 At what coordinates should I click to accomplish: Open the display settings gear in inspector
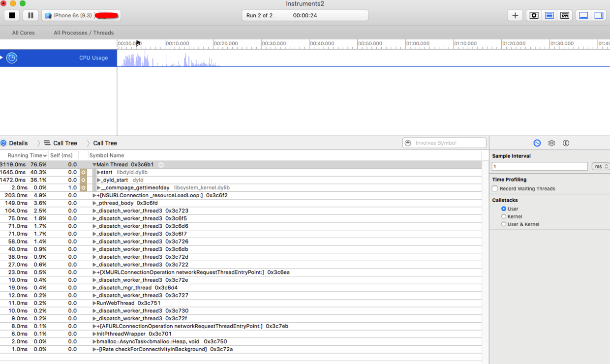pyautogui.click(x=551, y=143)
